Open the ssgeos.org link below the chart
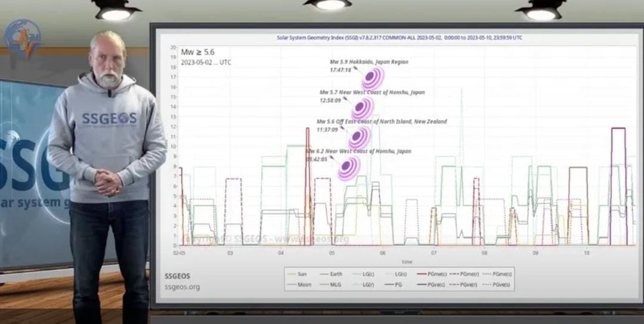 [182, 287]
